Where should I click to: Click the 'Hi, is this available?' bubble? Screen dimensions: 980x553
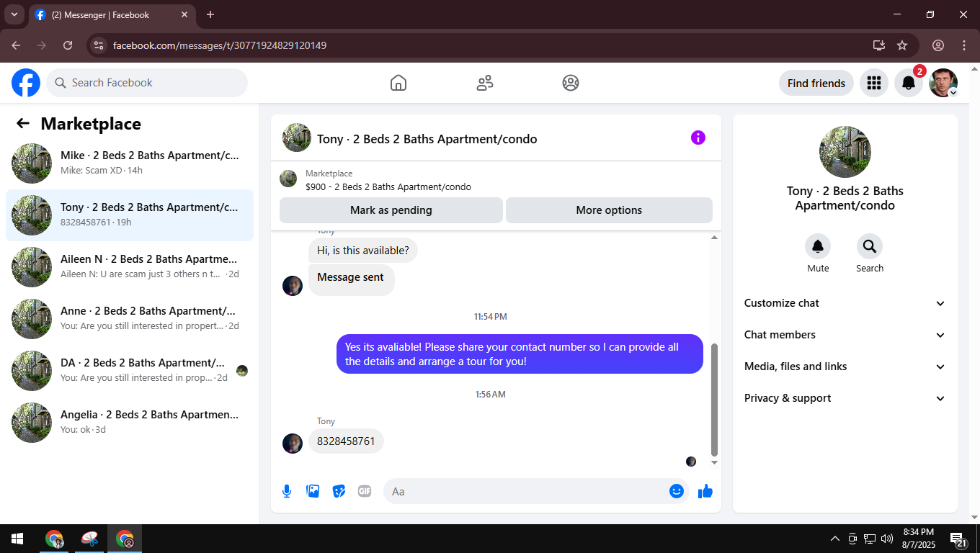point(363,251)
